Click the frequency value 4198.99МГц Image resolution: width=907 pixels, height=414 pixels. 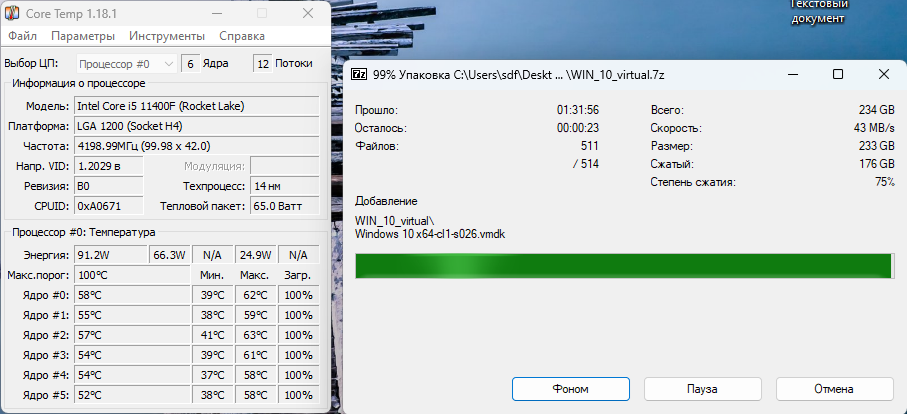coord(197,146)
